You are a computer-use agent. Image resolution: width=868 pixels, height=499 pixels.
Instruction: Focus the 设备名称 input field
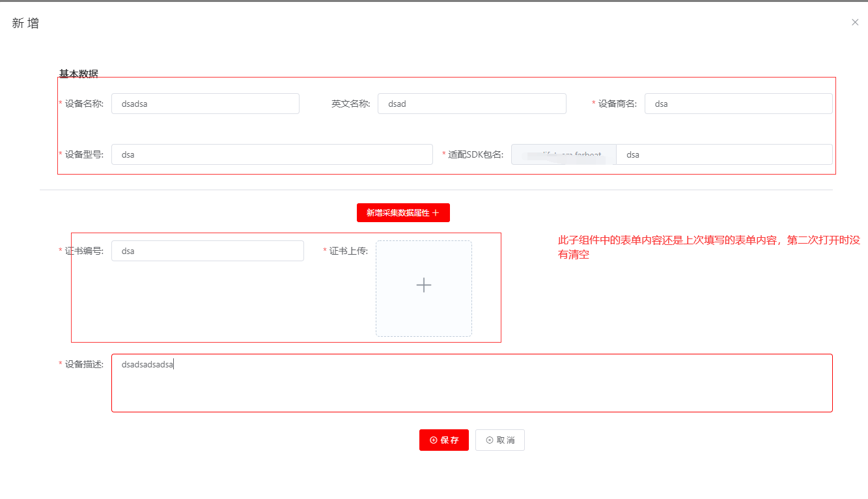(x=205, y=104)
